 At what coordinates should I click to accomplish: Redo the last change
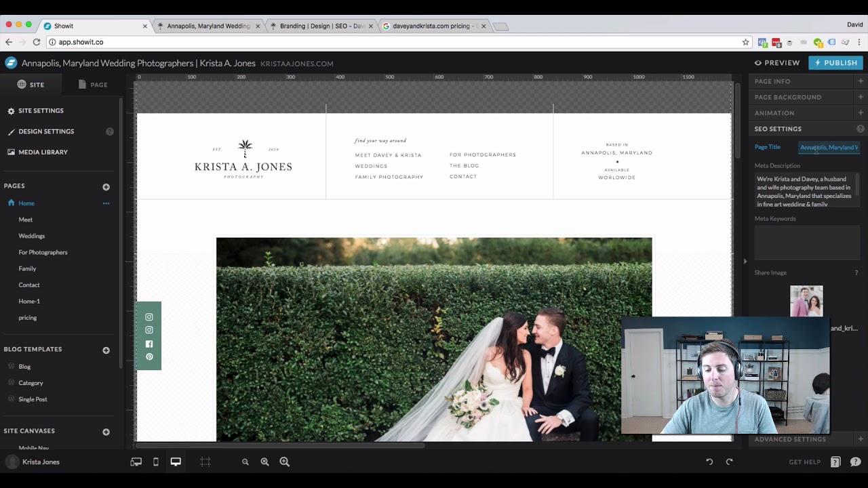(x=730, y=462)
